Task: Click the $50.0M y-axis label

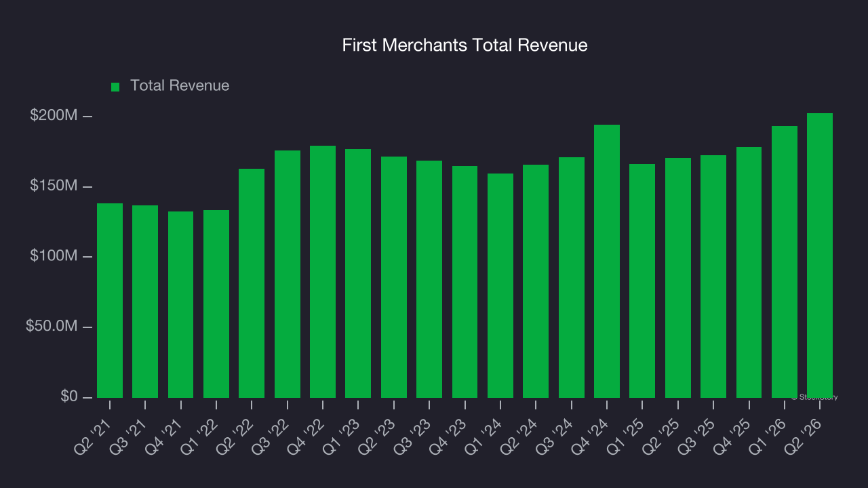Action: coord(52,326)
